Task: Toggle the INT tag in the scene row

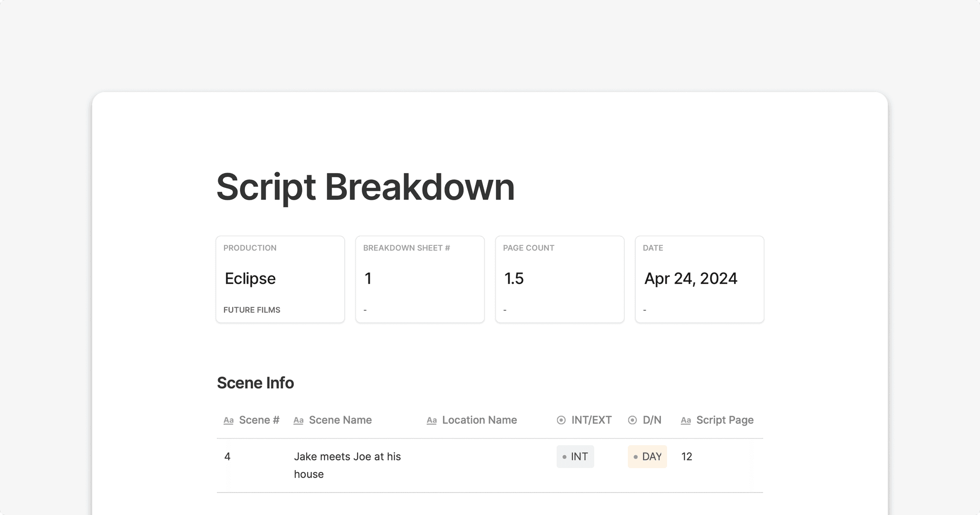Action: point(575,457)
